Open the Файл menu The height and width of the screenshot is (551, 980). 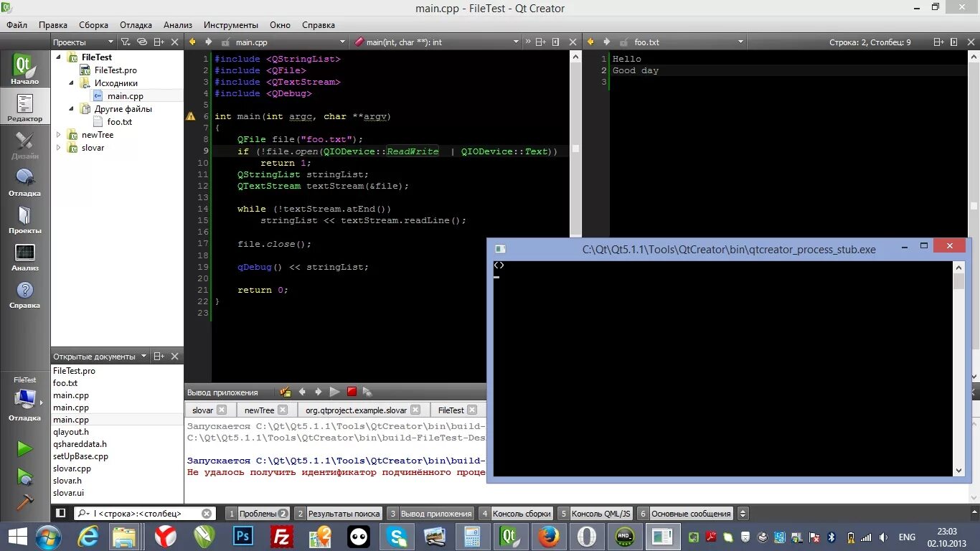tap(17, 24)
